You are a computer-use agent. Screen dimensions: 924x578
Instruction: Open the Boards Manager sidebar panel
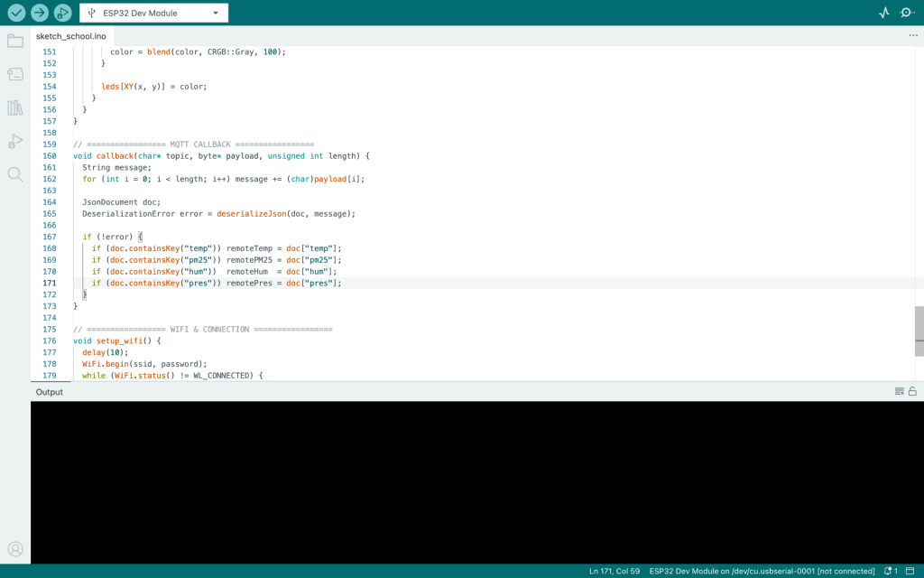point(15,74)
